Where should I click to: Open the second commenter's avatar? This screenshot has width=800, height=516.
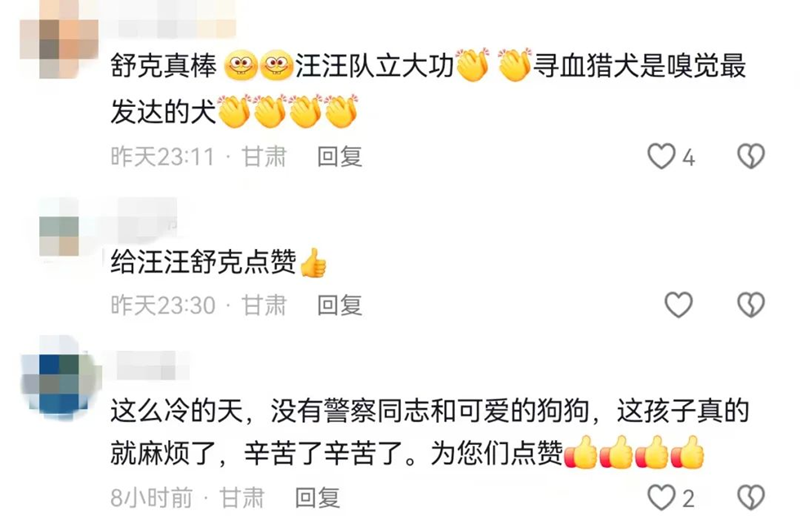pos(59,236)
